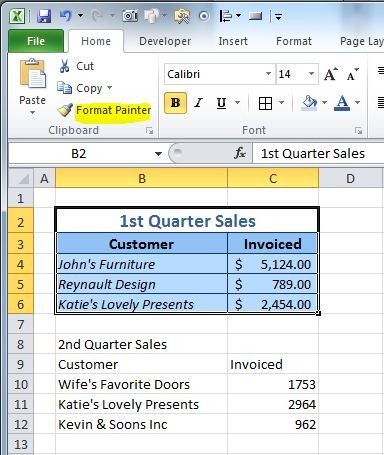Image resolution: width=384 pixels, height=455 pixels.
Task: Select column C header
Action: [273, 178]
